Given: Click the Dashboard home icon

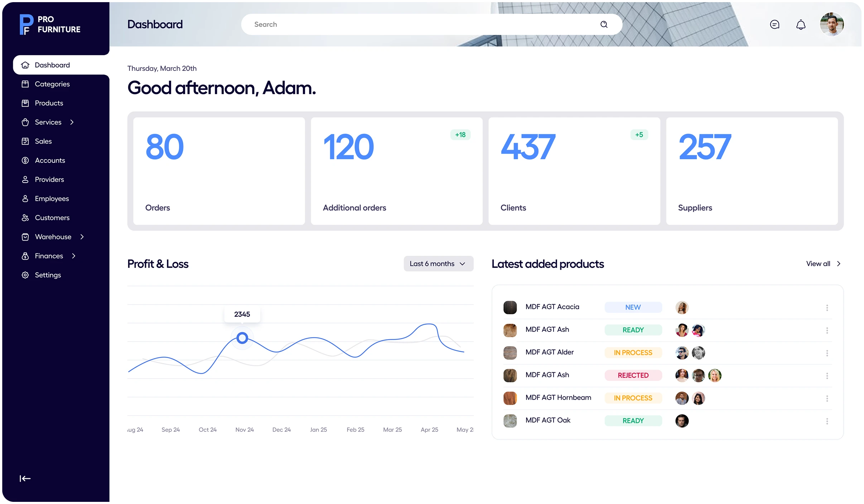Looking at the screenshot, I should [25, 65].
